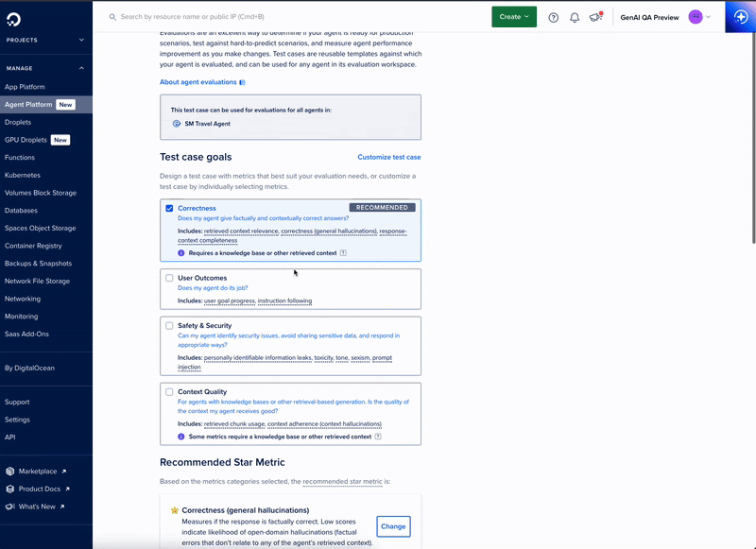Click the help question mark icon
Viewport: 756px width, 549px height.
[553, 17]
